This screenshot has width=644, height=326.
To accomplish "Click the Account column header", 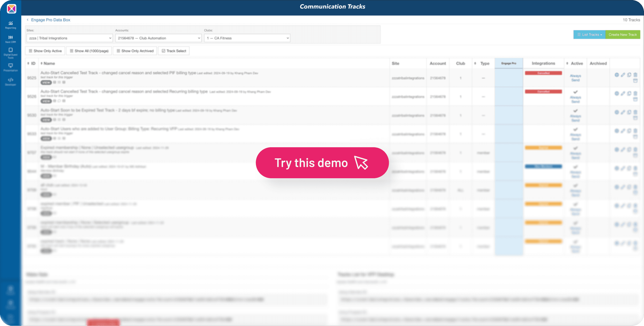I will tap(438, 63).
